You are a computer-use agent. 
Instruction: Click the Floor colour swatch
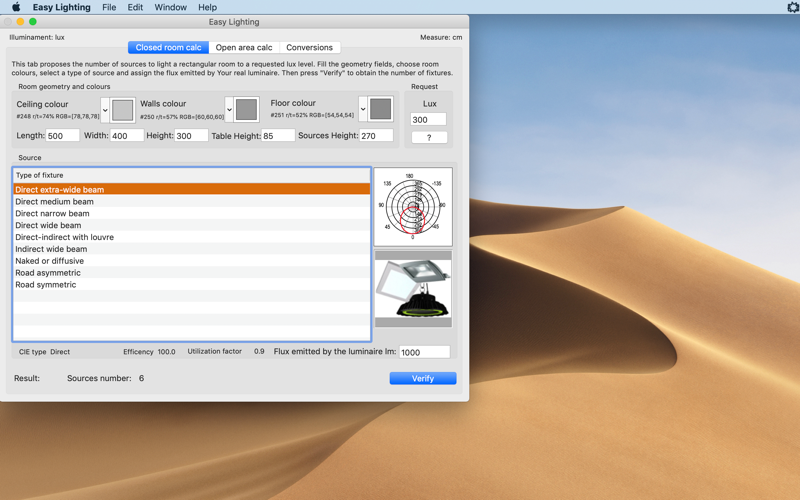(x=381, y=109)
